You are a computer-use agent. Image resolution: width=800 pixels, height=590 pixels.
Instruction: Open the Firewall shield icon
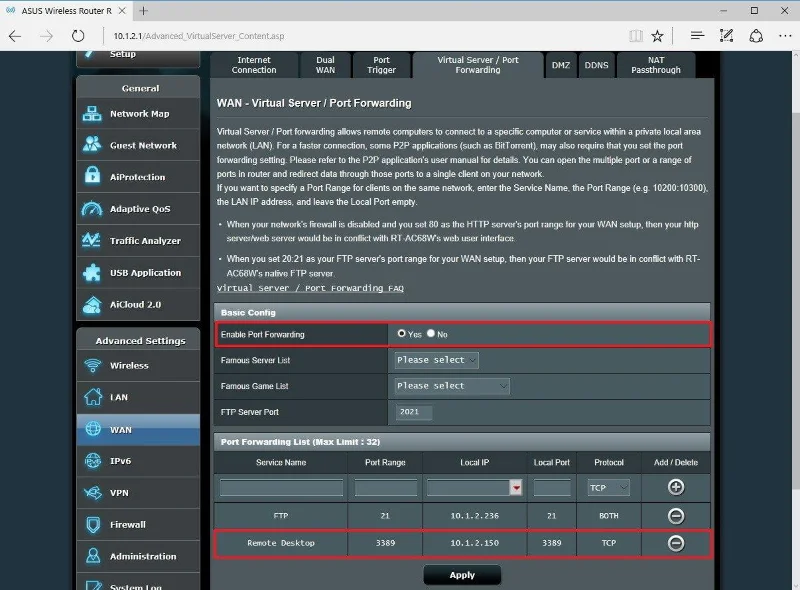point(93,524)
